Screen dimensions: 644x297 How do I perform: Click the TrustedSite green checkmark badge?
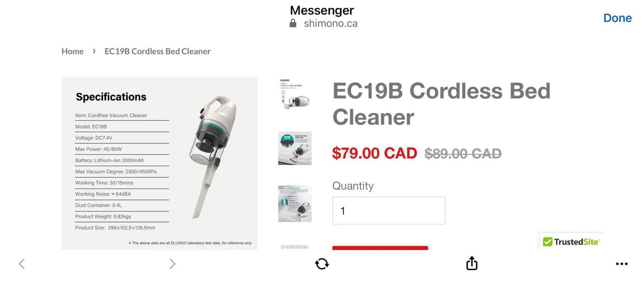(x=548, y=242)
